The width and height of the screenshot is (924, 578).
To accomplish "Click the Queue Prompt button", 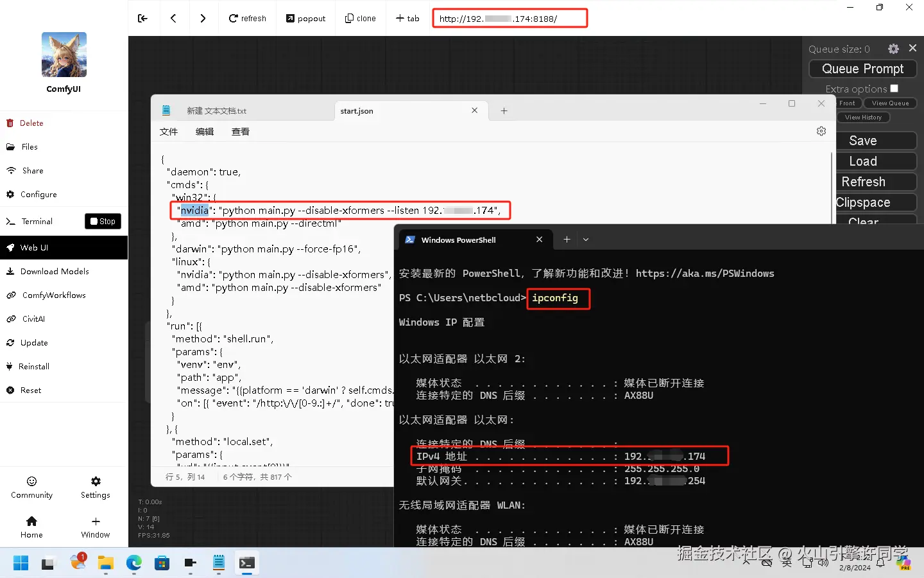I will click(x=862, y=69).
